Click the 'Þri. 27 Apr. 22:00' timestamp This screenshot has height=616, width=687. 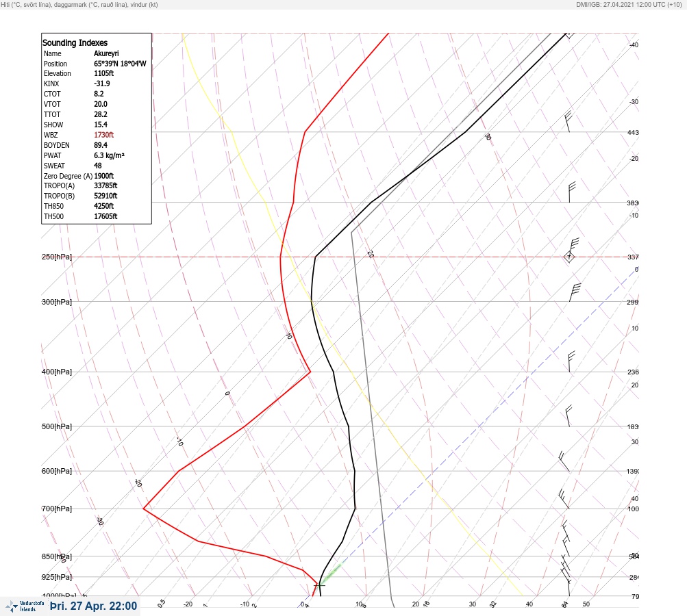93,606
